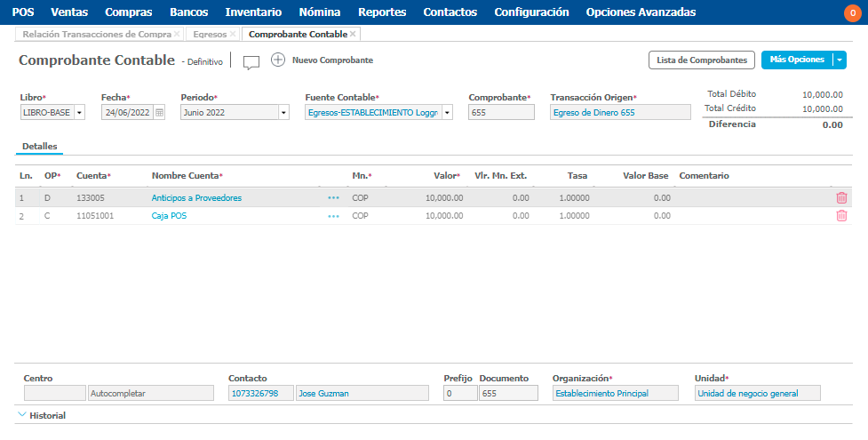Viewport: 868px width, 440px height.
Task: Open the calendar picker for Fecha
Action: click(159, 113)
